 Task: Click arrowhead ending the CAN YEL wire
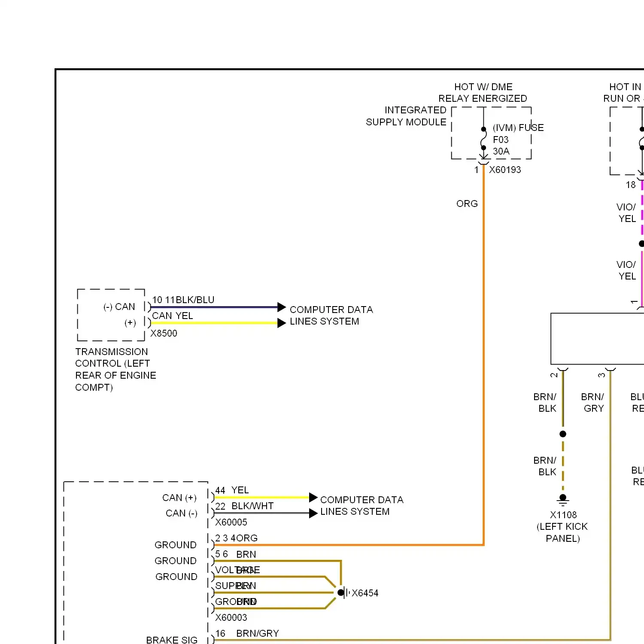coord(282,323)
